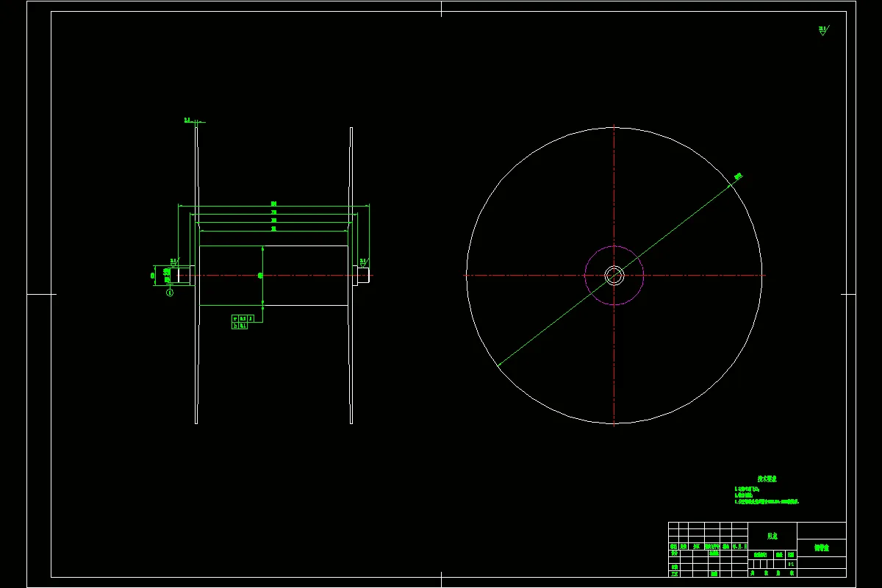Select the left flange plate in the side view
882x588 pixels.
coord(196,276)
